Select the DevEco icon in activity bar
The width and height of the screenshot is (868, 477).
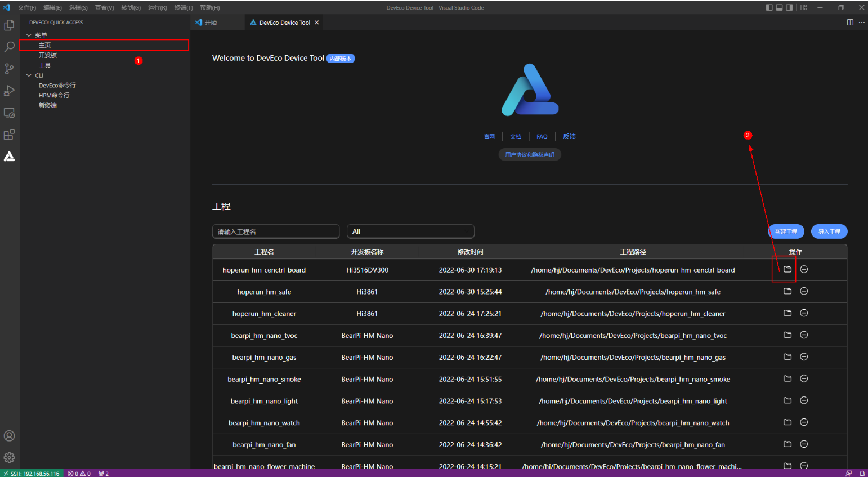click(x=9, y=157)
